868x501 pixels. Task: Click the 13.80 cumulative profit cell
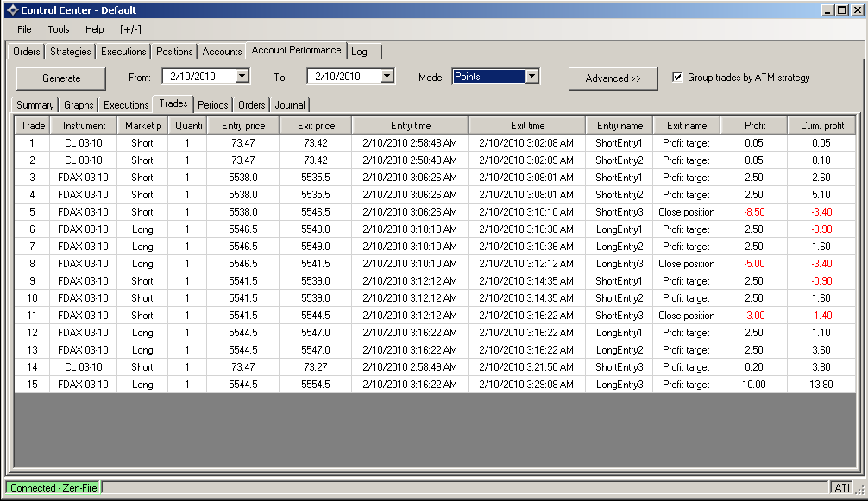pos(821,385)
